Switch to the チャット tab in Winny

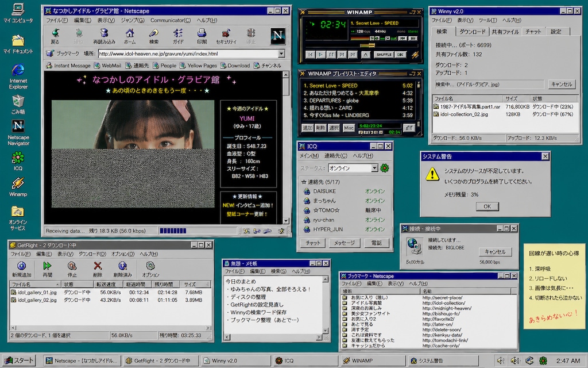tap(533, 32)
